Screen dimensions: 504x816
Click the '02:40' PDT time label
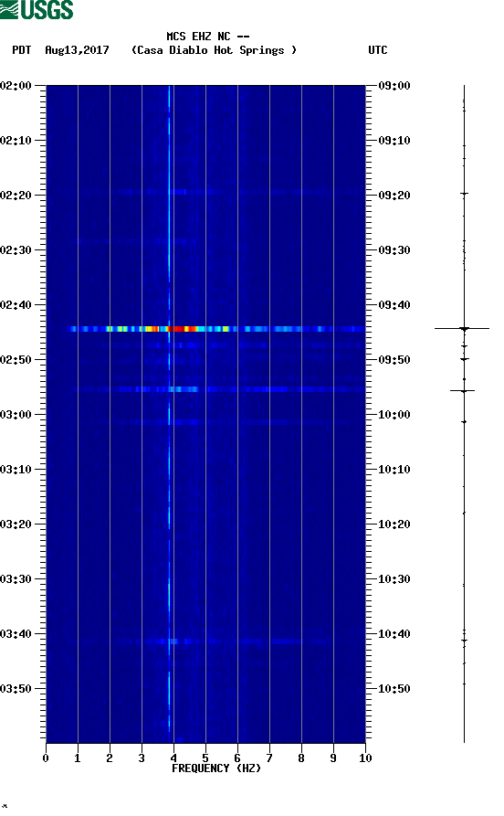(x=16, y=305)
